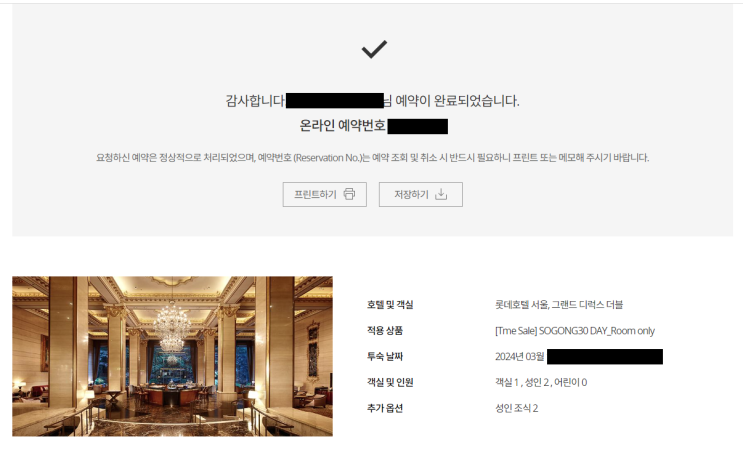The width and height of the screenshot is (743, 458).
Task: Click the 투숙 날짜 label
Action: tap(385, 357)
